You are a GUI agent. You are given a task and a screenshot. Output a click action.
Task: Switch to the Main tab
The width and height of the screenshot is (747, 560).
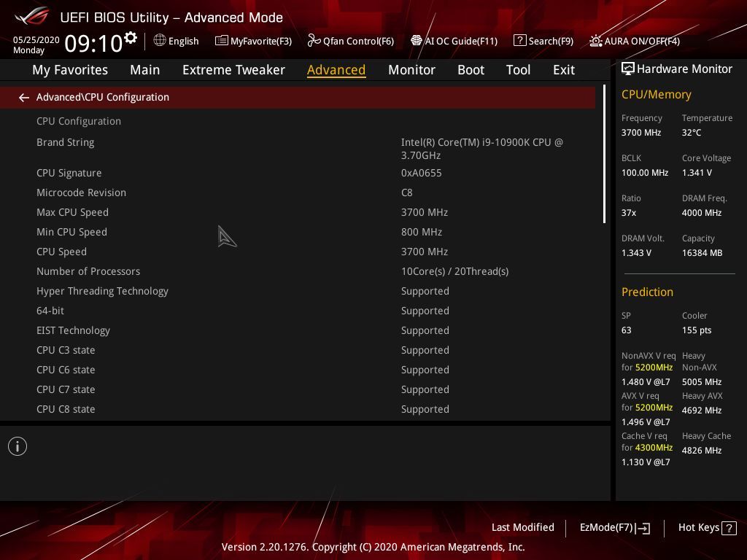[x=145, y=70]
